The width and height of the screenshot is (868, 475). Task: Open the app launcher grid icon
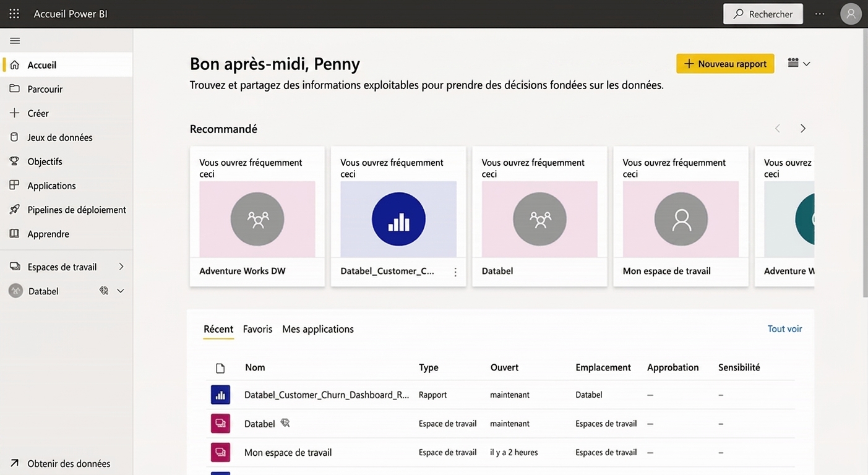[x=14, y=14]
